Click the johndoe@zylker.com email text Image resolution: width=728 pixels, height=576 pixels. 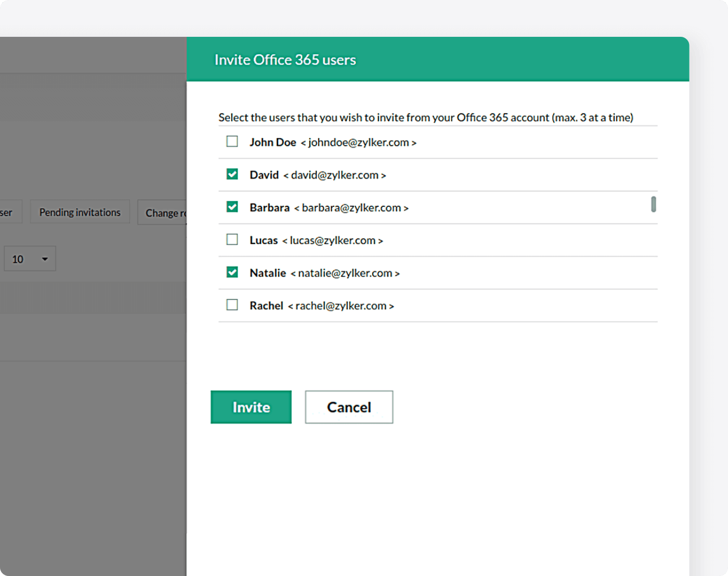pyautogui.click(x=359, y=142)
